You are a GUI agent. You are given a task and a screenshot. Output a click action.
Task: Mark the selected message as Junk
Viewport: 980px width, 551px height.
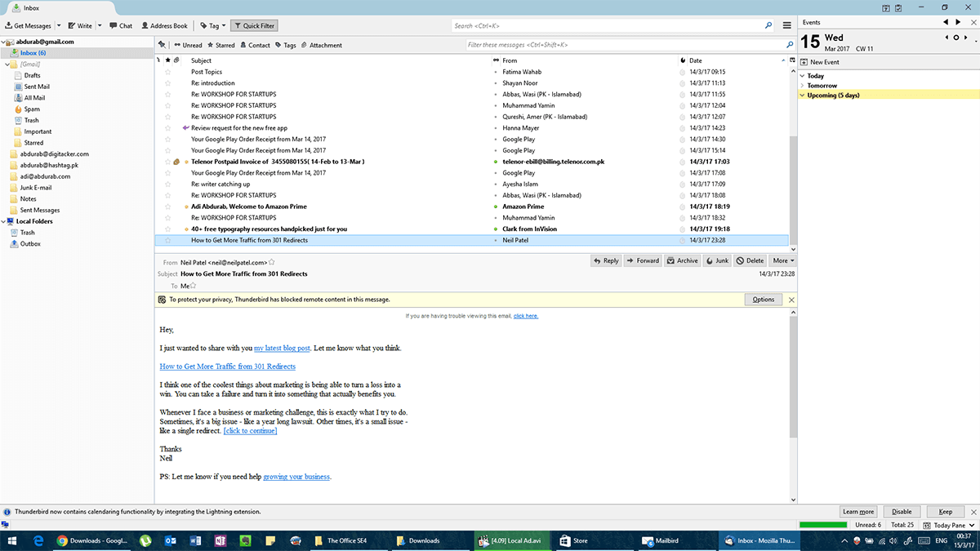point(717,260)
